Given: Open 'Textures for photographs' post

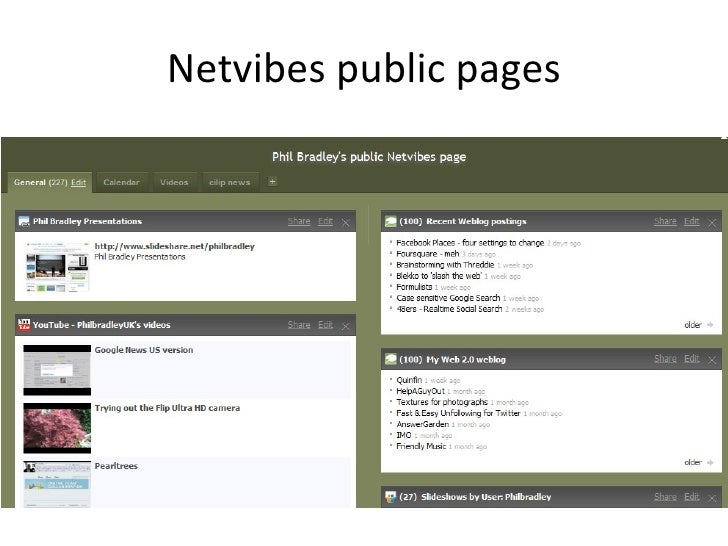Looking at the screenshot, I should point(442,402).
